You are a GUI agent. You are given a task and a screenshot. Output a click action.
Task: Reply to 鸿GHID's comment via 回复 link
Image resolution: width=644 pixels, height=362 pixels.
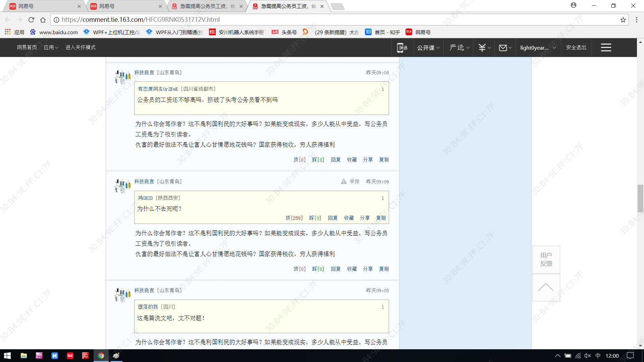click(x=333, y=218)
